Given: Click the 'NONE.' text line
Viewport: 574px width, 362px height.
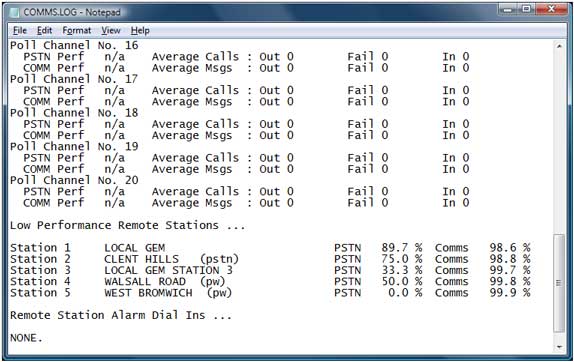Looking at the screenshot, I should (x=26, y=338).
